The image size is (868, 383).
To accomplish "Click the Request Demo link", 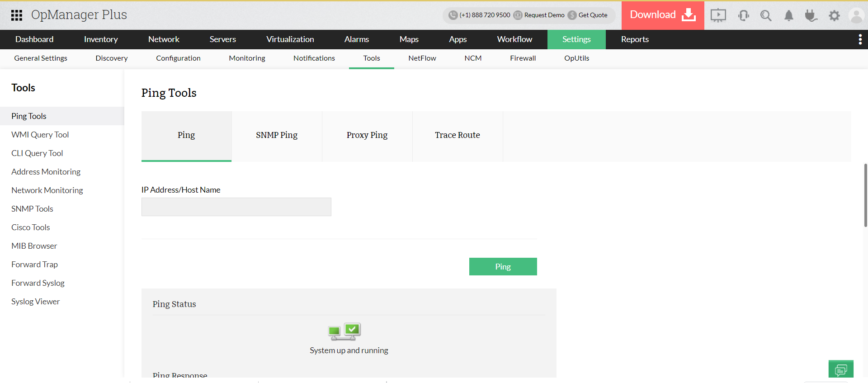I will click(x=544, y=15).
